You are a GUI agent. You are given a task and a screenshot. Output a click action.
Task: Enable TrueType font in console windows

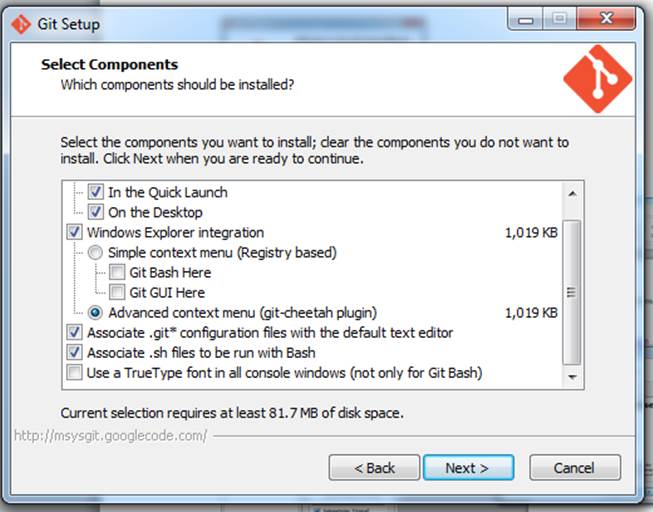[75, 373]
